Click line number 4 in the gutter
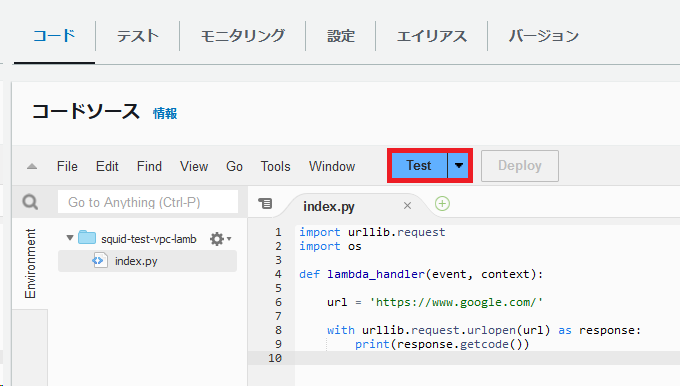680x386 pixels. (278, 274)
